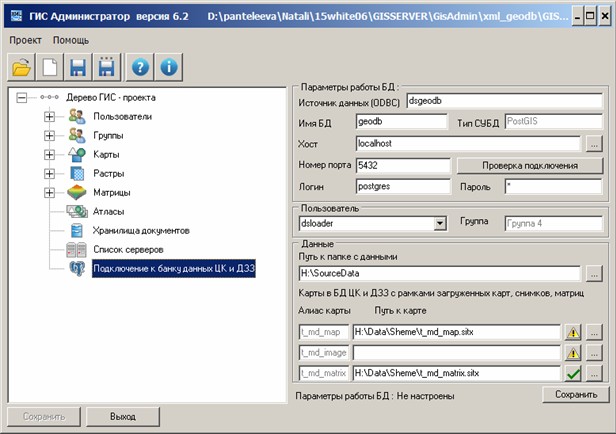This screenshot has height=434, width=616.
Task: Click the open project folder icon
Action: click(21, 68)
